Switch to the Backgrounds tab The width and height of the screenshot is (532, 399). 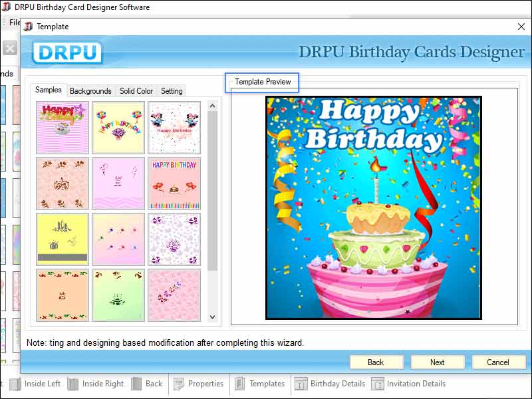(x=90, y=91)
